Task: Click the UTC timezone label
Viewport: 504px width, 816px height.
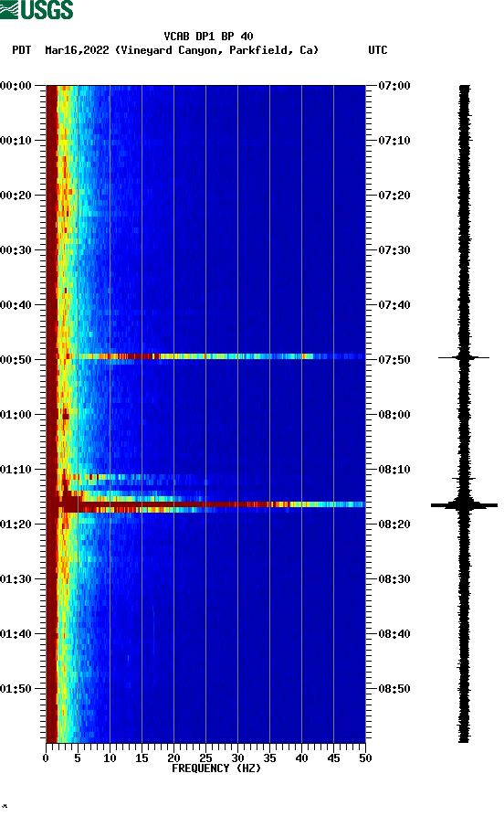Action: point(378,50)
